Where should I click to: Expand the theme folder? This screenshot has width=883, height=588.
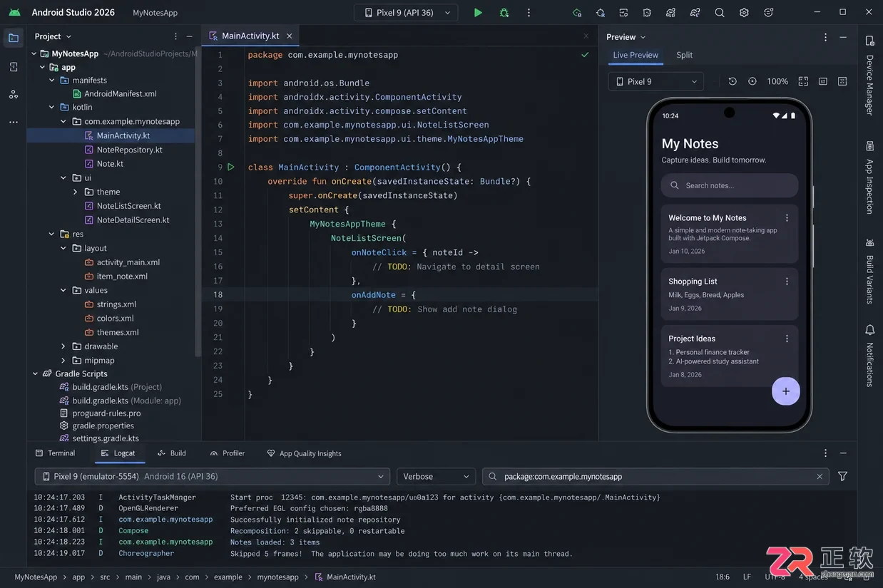pyautogui.click(x=76, y=192)
